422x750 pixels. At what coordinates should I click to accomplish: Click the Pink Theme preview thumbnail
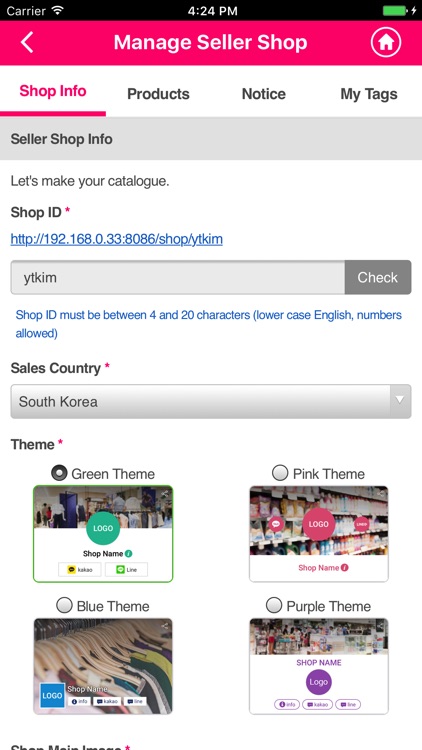319,534
